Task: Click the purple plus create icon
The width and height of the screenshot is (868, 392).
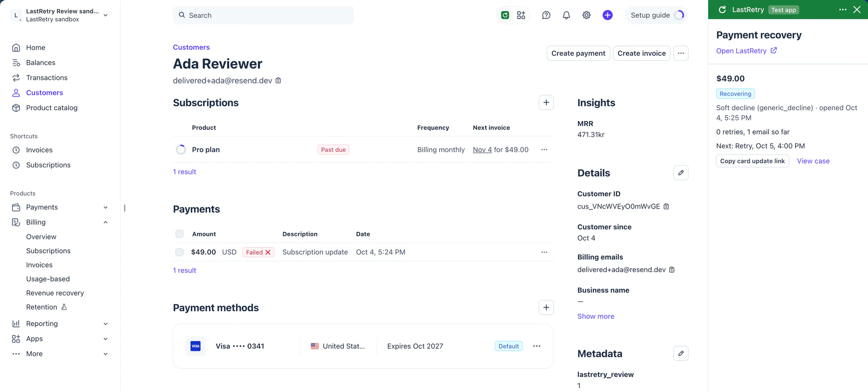Action: (x=608, y=15)
